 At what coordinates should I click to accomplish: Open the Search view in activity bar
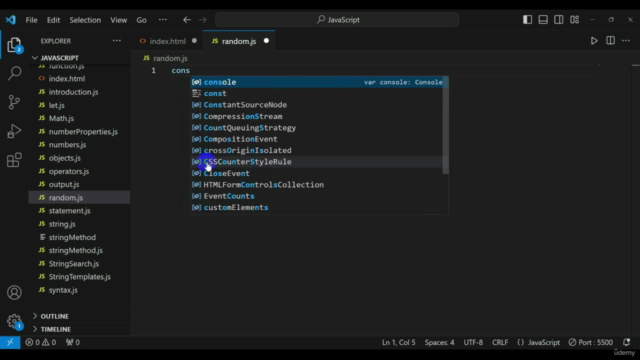tap(14, 73)
